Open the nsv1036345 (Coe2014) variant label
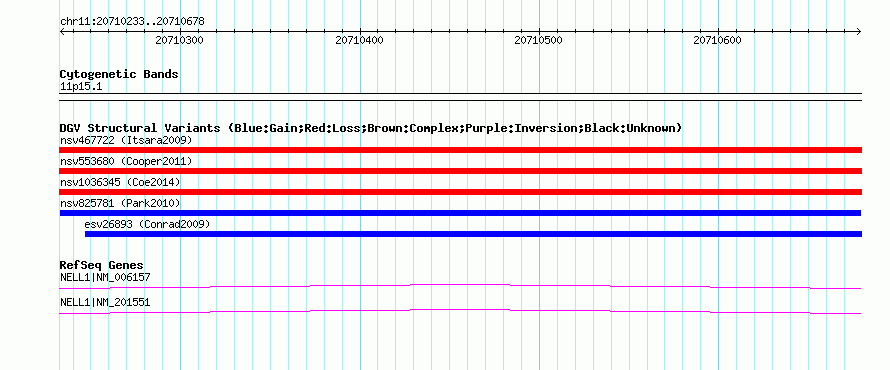The height and width of the screenshot is (370, 890). coord(120,182)
